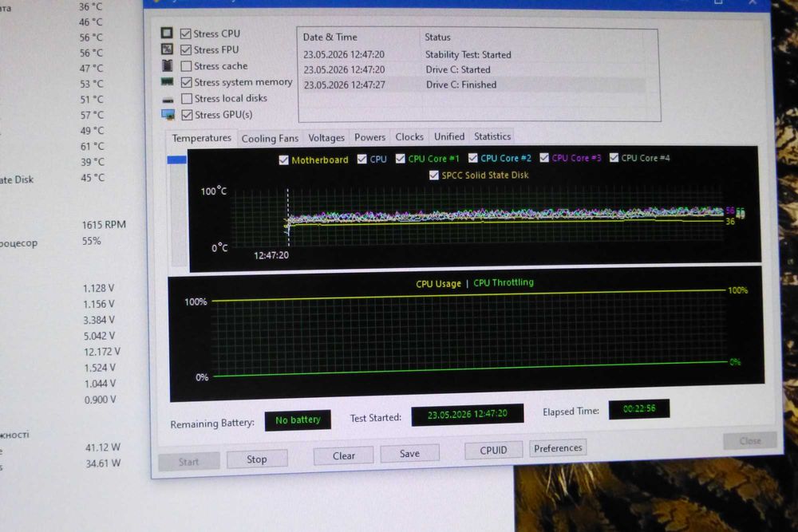Toggle the CPU Core #3 graph checkbox
The width and height of the screenshot is (798, 532).
pyautogui.click(x=544, y=158)
